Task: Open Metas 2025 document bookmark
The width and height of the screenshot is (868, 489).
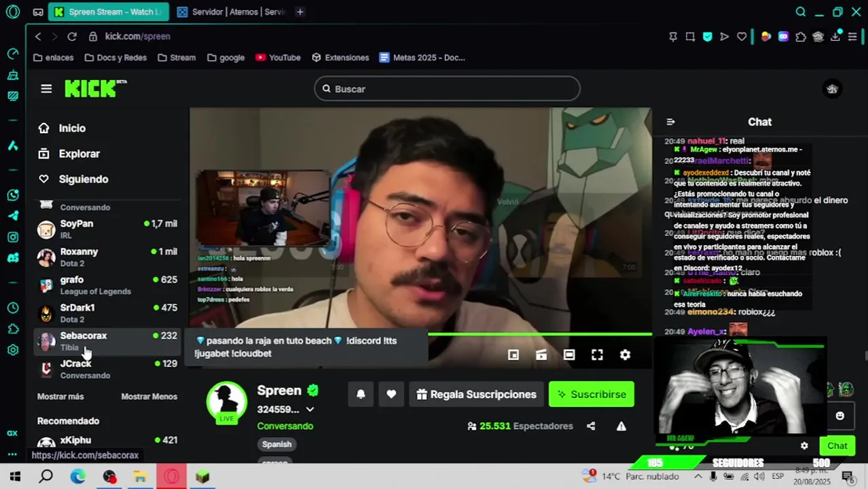Action: pos(422,58)
